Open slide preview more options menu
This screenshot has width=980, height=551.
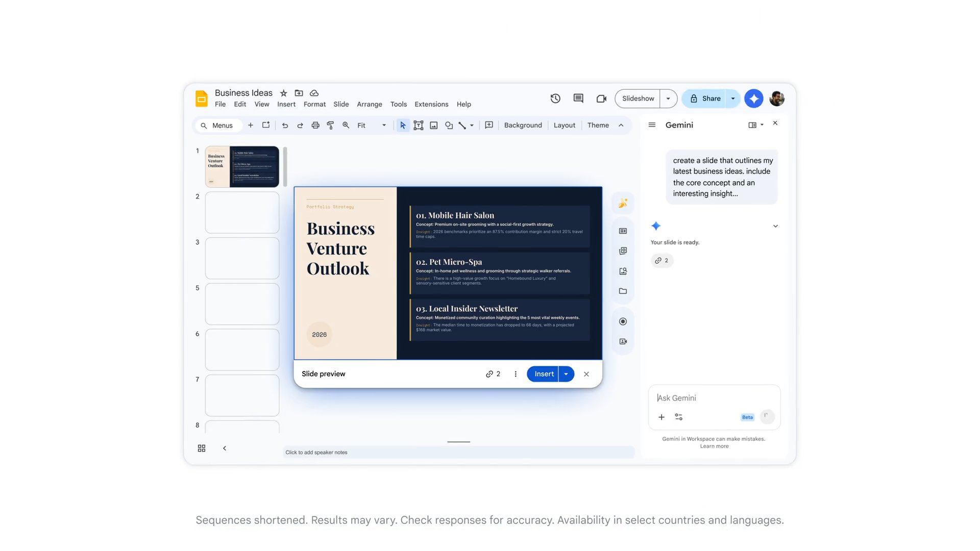tap(516, 374)
